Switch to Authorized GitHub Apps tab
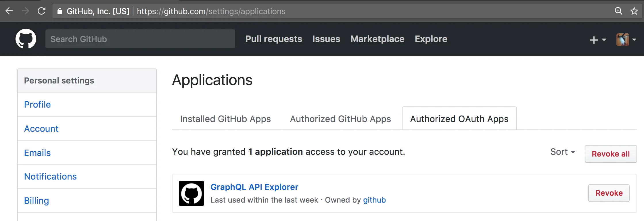Screen dimensions: 644x221 (x=340, y=119)
